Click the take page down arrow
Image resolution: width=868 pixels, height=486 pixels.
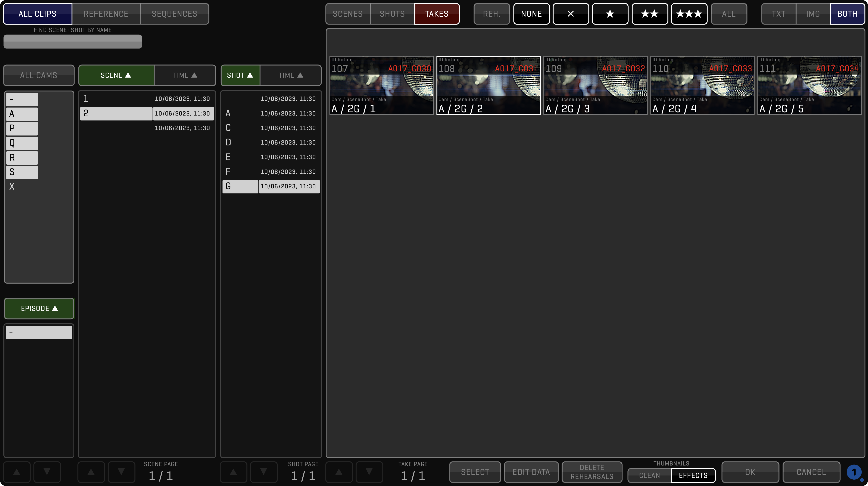tap(369, 472)
